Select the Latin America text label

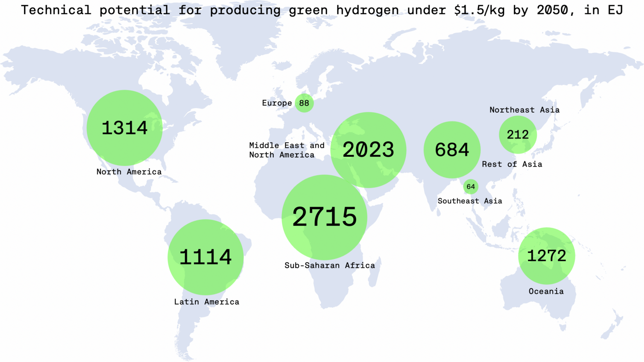207,301
